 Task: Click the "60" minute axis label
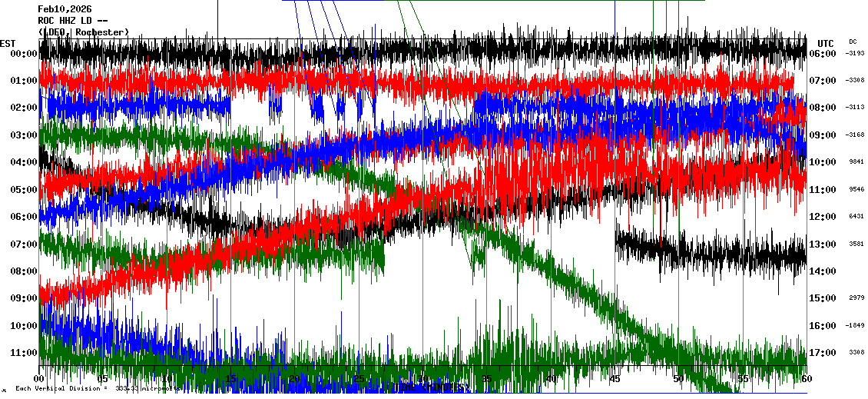[807, 379]
